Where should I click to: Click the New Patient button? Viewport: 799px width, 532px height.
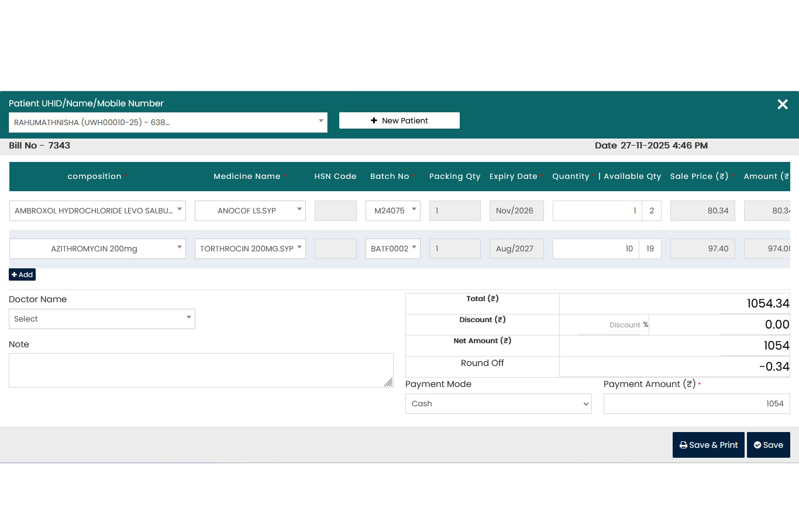click(399, 120)
